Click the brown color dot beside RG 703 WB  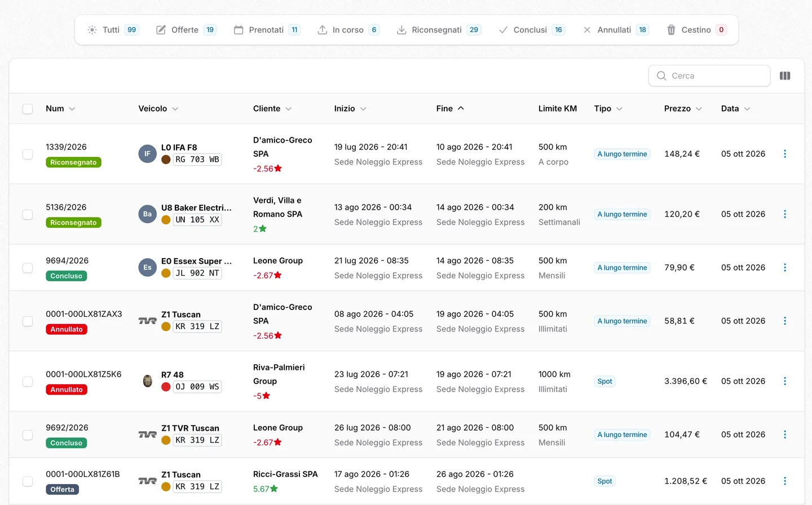click(x=166, y=160)
